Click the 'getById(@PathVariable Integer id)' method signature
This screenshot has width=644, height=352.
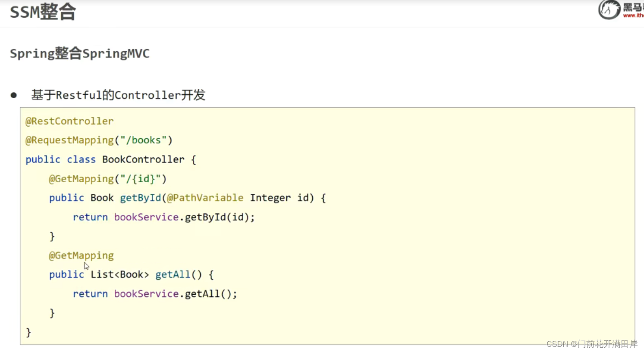pyautogui.click(x=217, y=198)
